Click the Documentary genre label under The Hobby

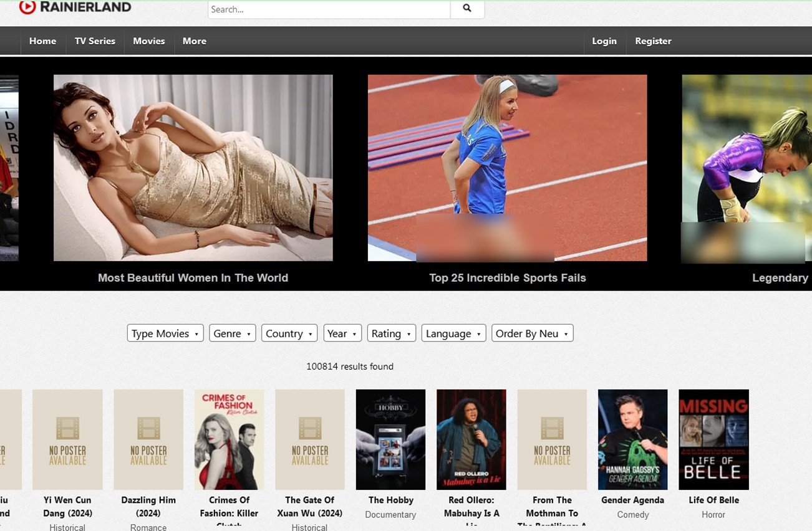[390, 515]
